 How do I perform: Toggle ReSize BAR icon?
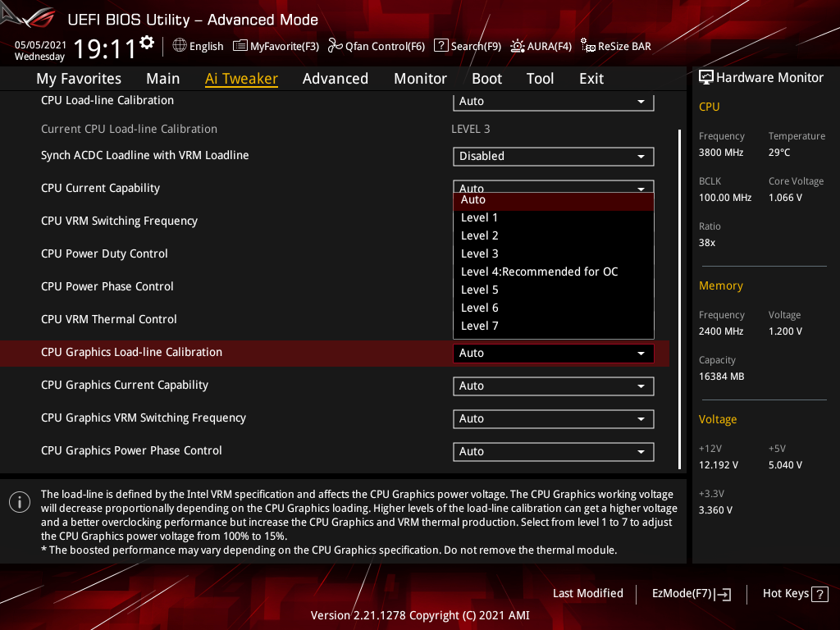[x=588, y=46]
